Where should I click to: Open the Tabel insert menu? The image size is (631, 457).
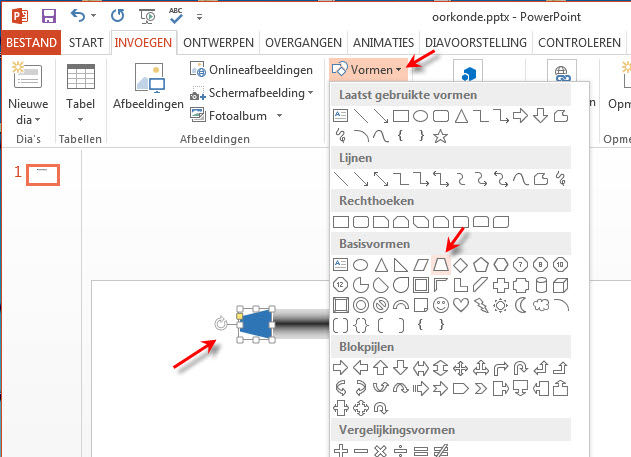(80, 93)
